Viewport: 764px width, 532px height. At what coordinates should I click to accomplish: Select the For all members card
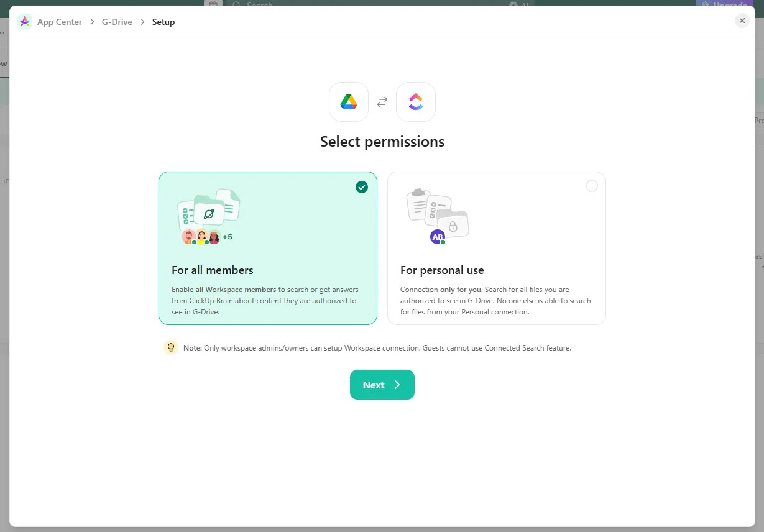pos(268,248)
